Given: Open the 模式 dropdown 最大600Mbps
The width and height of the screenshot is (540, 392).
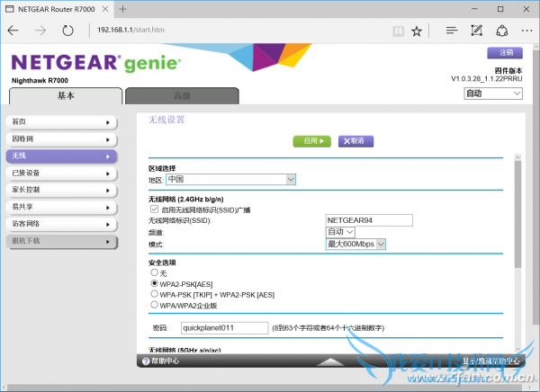Looking at the screenshot, I should [x=355, y=245].
